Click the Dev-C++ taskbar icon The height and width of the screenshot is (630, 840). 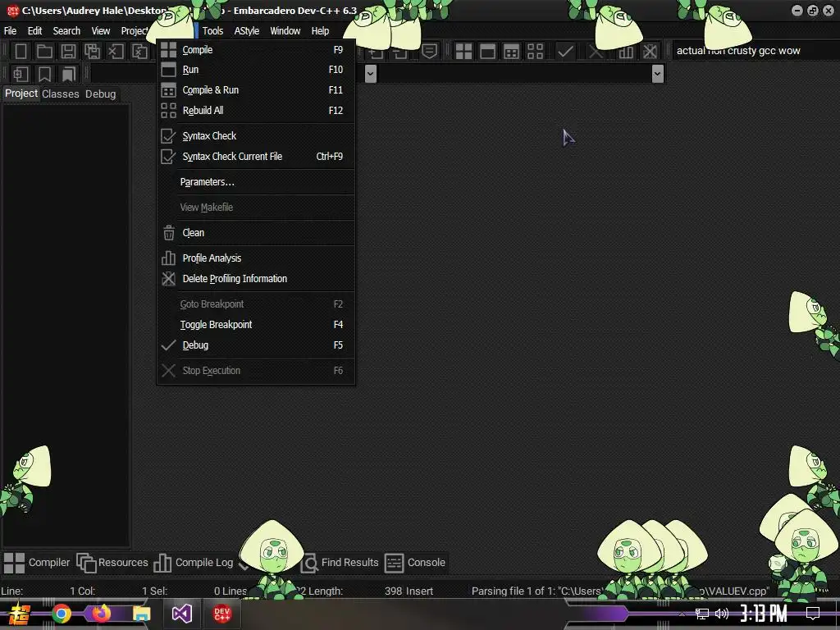tap(221, 614)
